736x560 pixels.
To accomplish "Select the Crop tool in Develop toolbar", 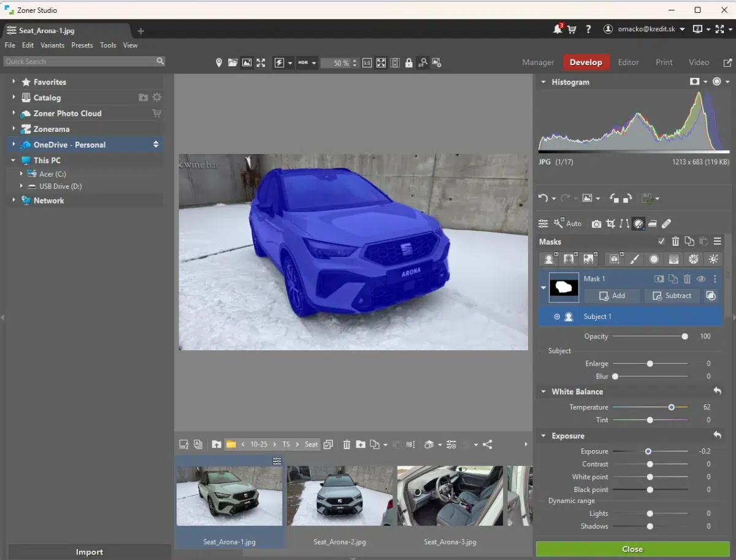I will (610, 224).
